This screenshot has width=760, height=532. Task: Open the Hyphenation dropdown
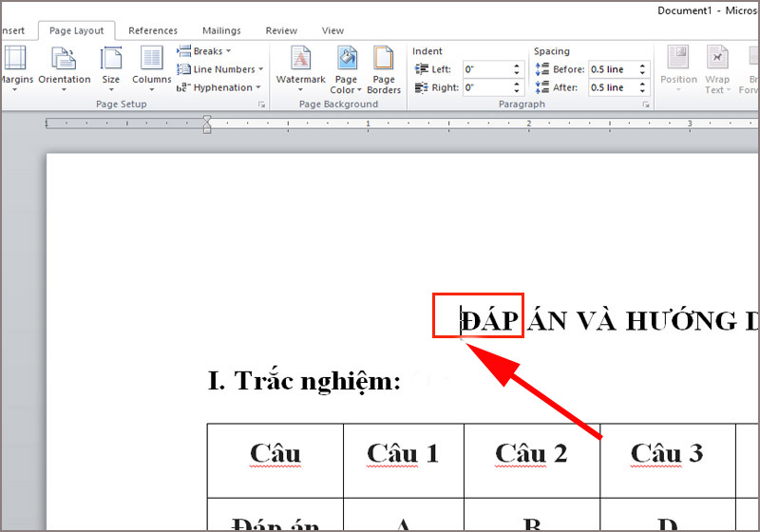[x=218, y=87]
